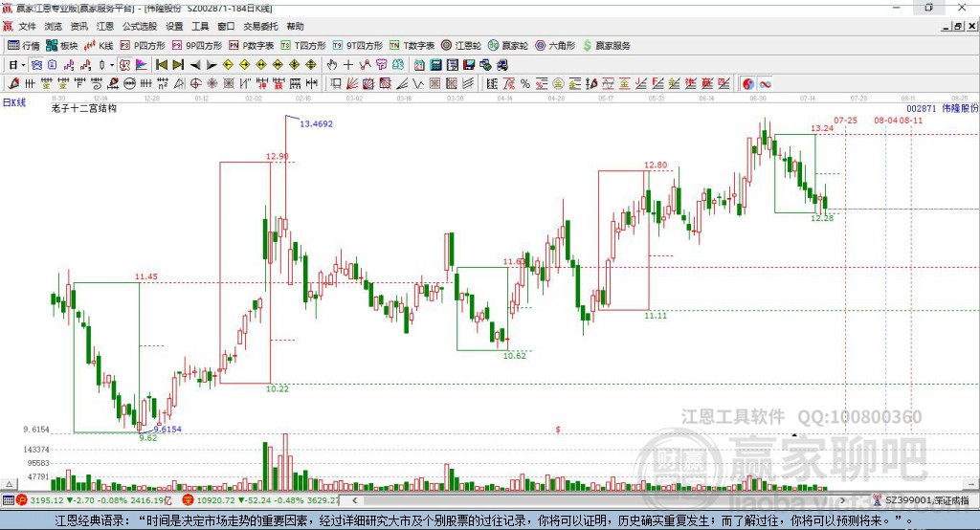Open the 文件 menu

[x=27, y=26]
